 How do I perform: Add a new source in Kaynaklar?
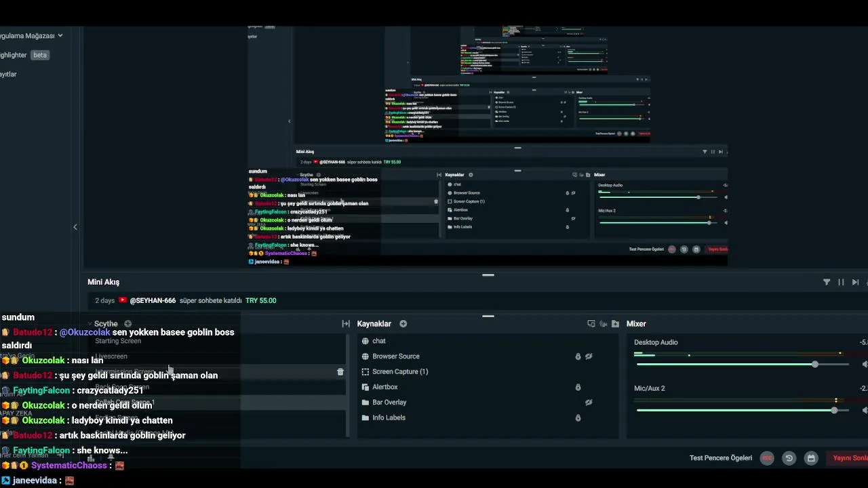coord(403,324)
